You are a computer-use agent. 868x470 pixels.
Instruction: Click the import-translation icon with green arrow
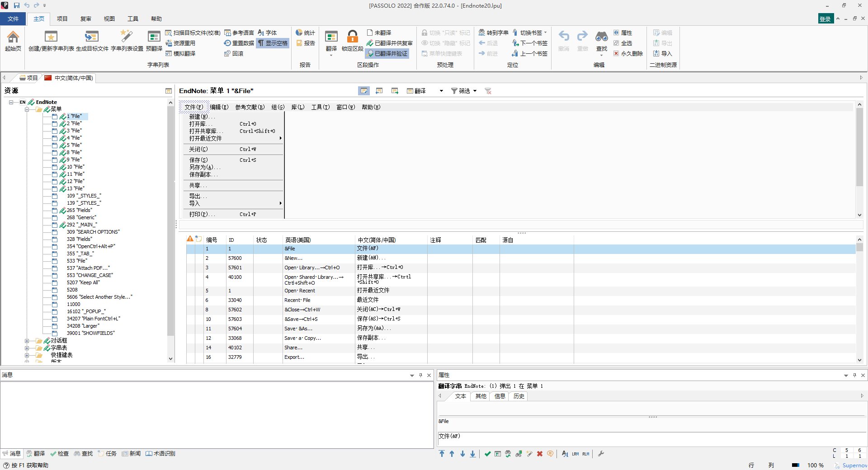pyautogui.click(x=395, y=91)
